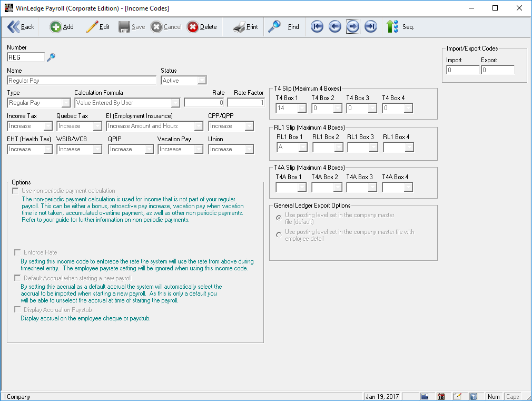Select posting level with employee detail option
Viewport: 532px width, 401px height.
pos(279,235)
